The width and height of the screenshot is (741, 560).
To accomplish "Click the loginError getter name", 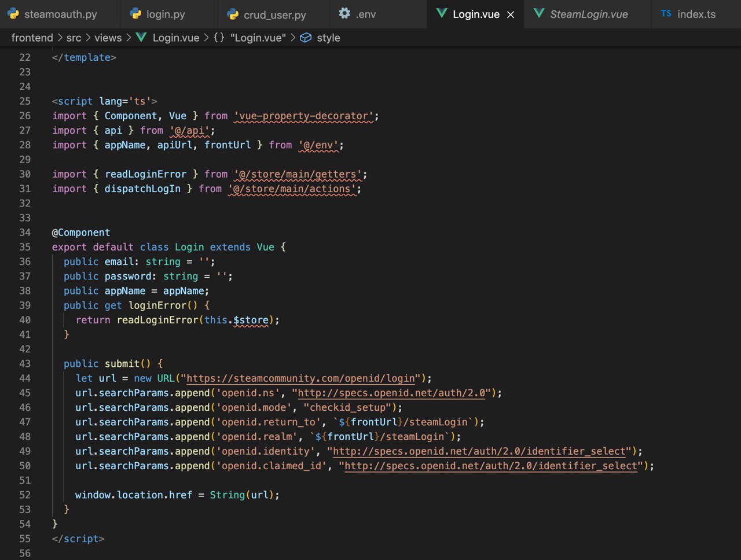I will click(x=157, y=305).
